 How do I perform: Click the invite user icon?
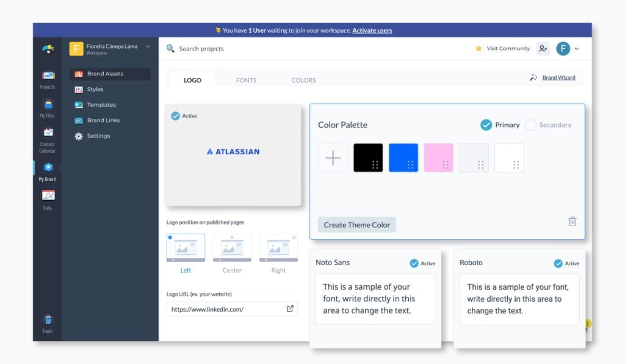pos(543,49)
